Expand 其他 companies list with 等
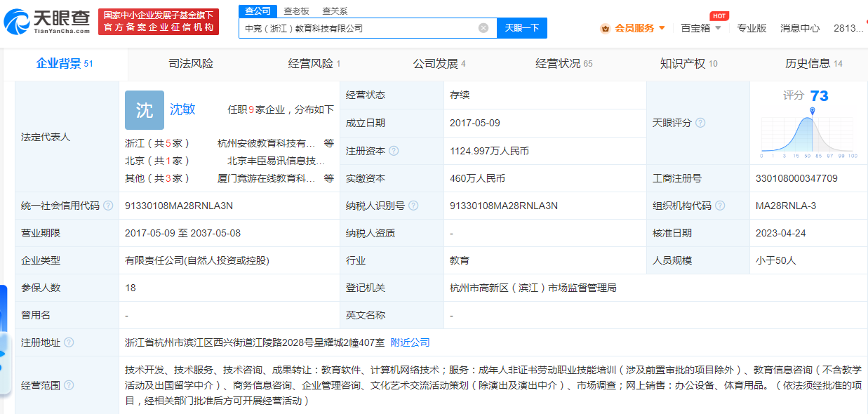 pyautogui.click(x=329, y=178)
